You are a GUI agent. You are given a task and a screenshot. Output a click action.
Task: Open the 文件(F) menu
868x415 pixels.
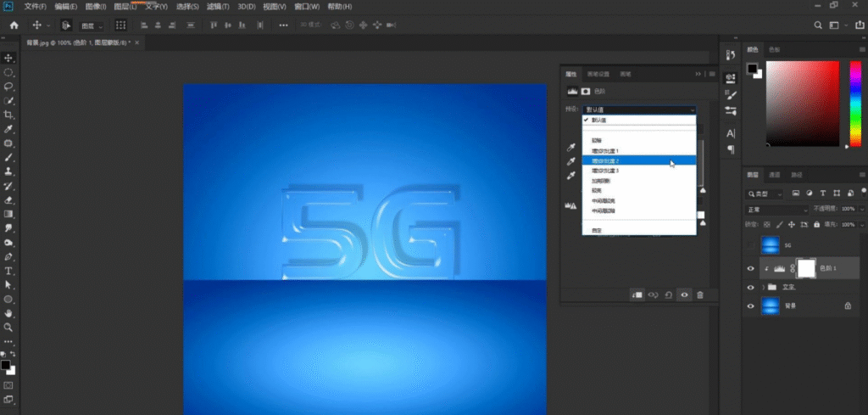coord(35,7)
